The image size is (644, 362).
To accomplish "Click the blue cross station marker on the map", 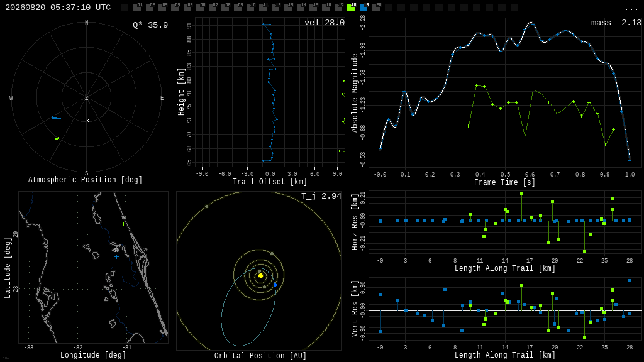I will coord(116,257).
